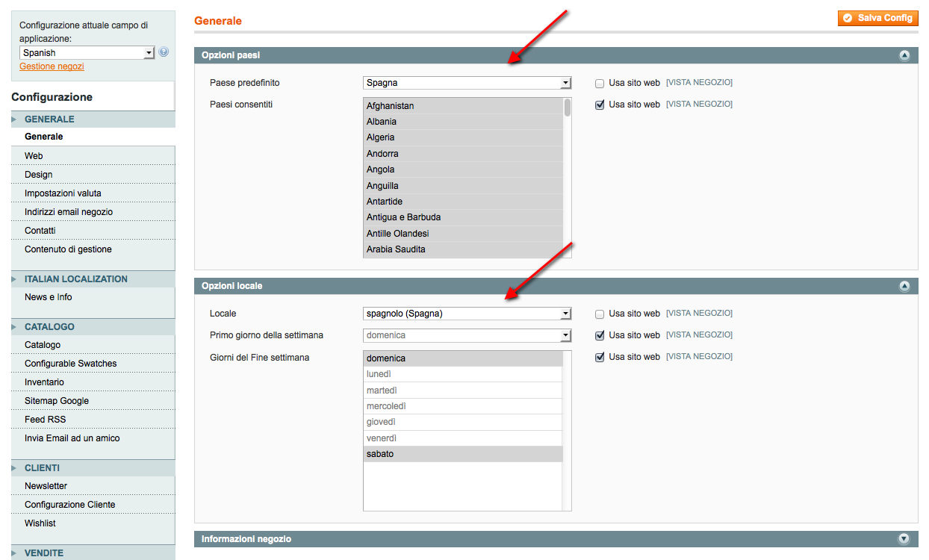Expand the Informazioni negozio section icon
The width and height of the screenshot is (929, 560).
coord(904,538)
